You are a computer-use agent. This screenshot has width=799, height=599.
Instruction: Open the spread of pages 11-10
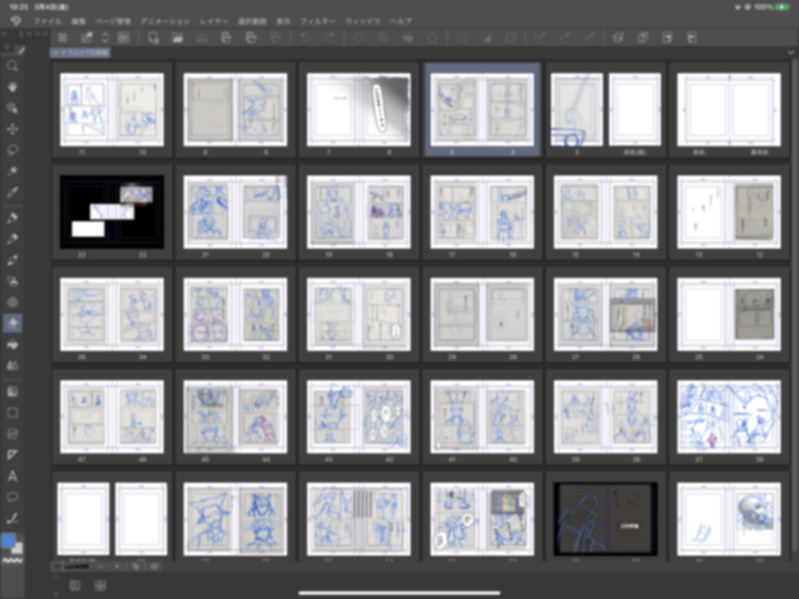(112, 110)
